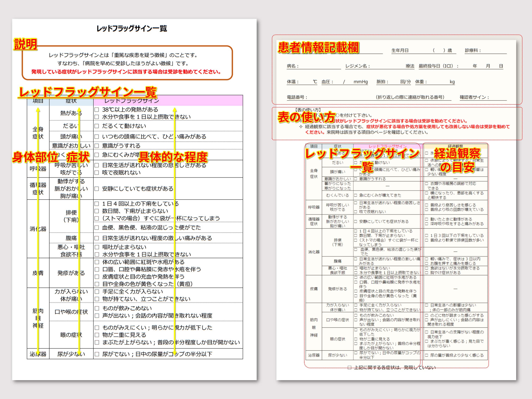Tick 尿がでない checkbox in left table
The width and height of the screenshot is (532, 399).
click(97, 354)
